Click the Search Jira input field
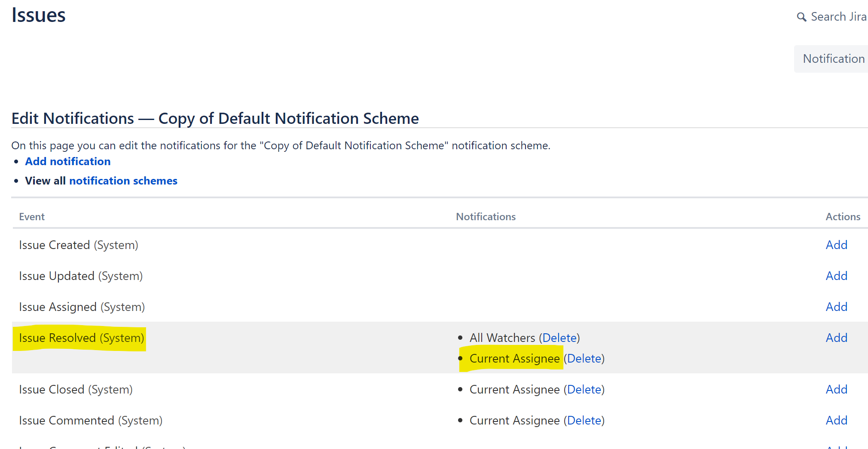Screen dimensions: 868x449 [838, 16]
